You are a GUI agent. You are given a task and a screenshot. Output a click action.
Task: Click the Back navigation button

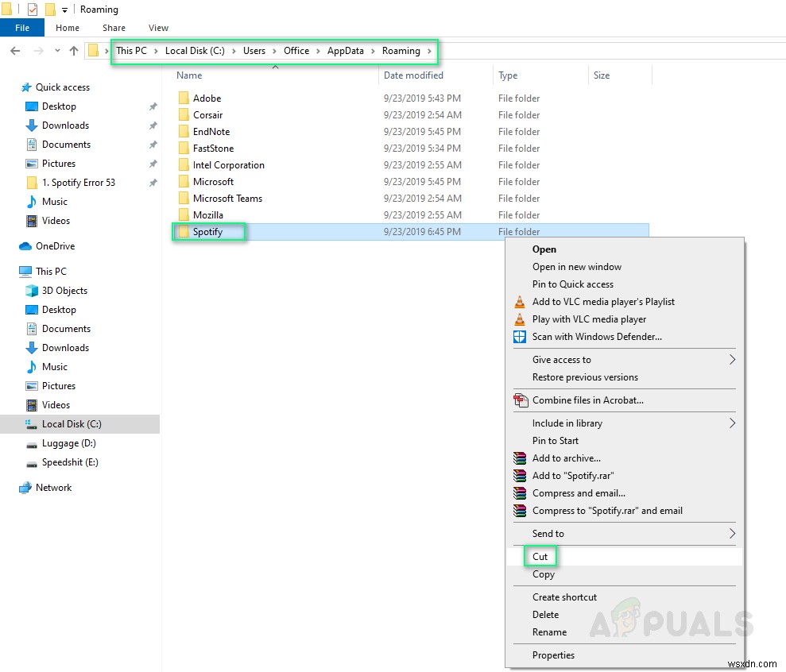coord(14,50)
